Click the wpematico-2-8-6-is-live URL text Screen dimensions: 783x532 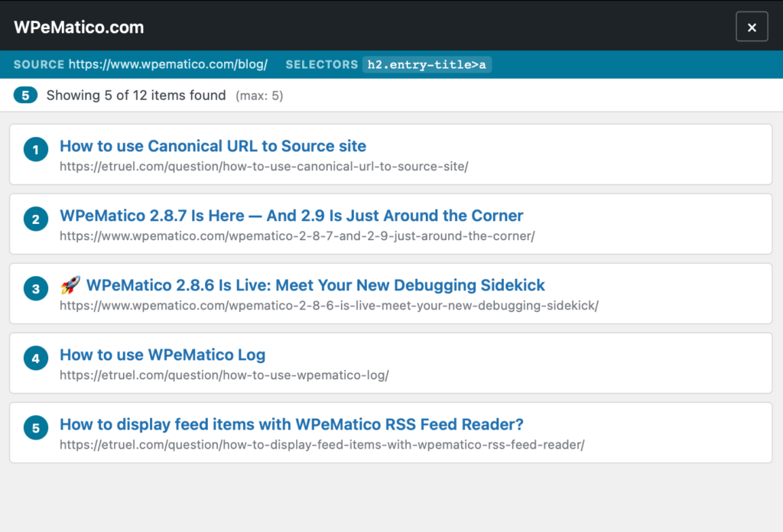coord(329,306)
